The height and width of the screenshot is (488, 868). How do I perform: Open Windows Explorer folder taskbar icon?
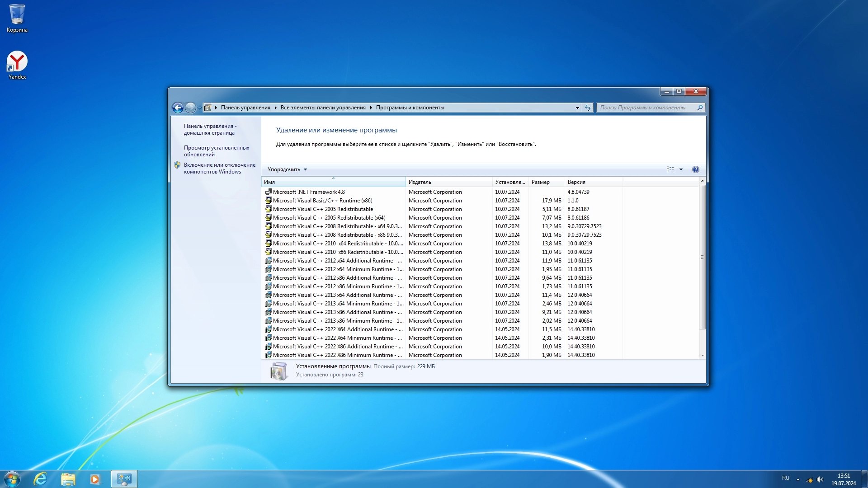[x=68, y=479]
